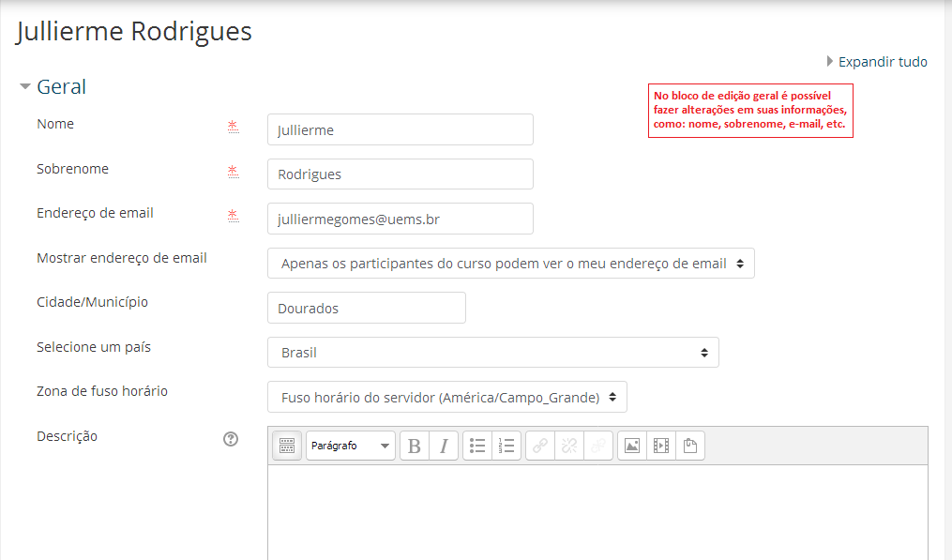Insert a numbered list
The height and width of the screenshot is (560, 952).
pyautogui.click(x=506, y=446)
